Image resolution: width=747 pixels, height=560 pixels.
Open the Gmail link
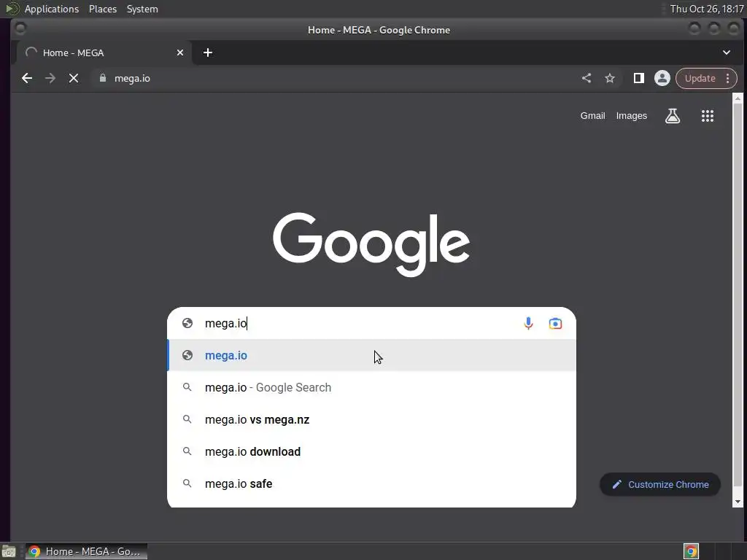[592, 116]
